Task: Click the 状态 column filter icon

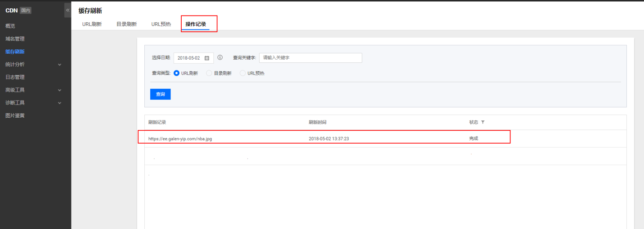Action: (x=483, y=122)
